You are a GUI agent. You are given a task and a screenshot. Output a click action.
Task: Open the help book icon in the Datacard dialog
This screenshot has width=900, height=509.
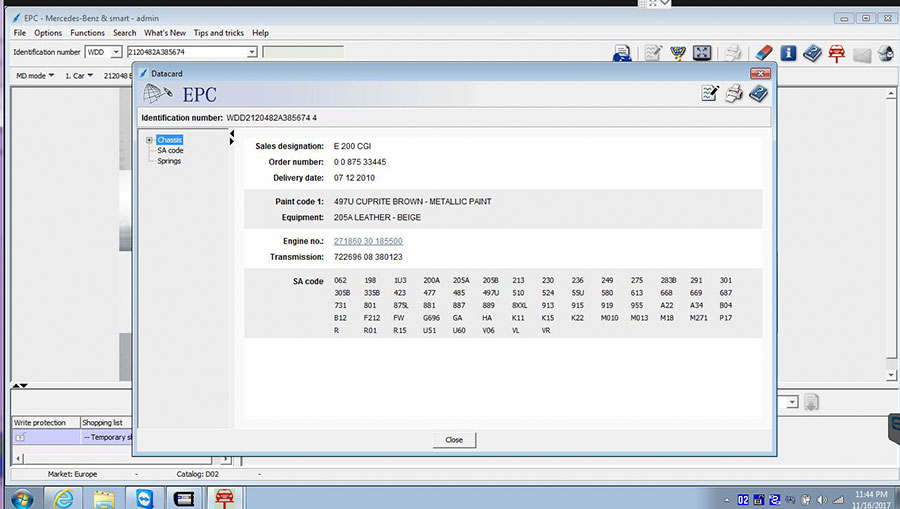(758, 94)
